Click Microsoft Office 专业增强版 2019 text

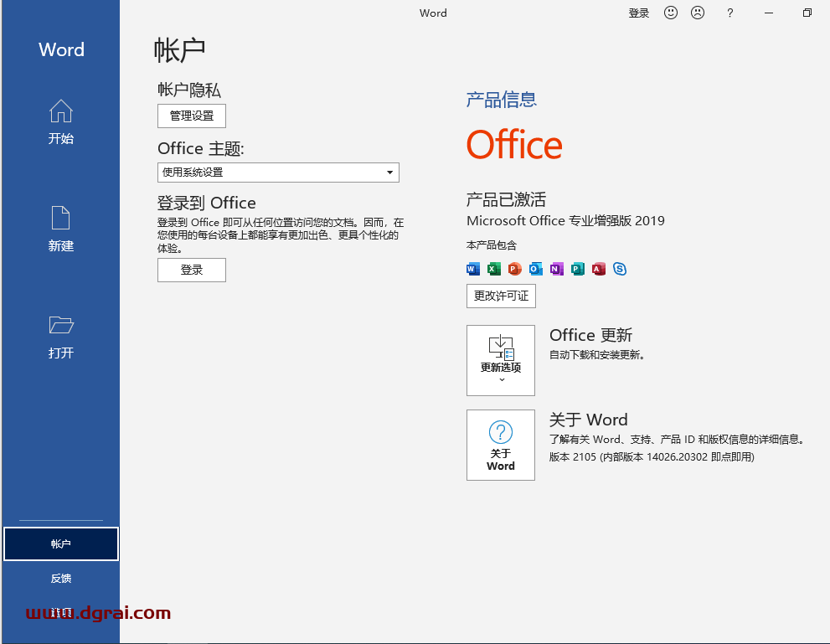point(565,220)
